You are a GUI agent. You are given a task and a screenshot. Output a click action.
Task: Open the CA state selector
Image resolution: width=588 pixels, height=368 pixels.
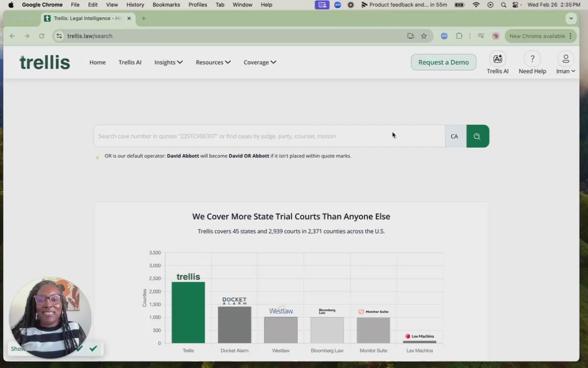pyautogui.click(x=455, y=136)
